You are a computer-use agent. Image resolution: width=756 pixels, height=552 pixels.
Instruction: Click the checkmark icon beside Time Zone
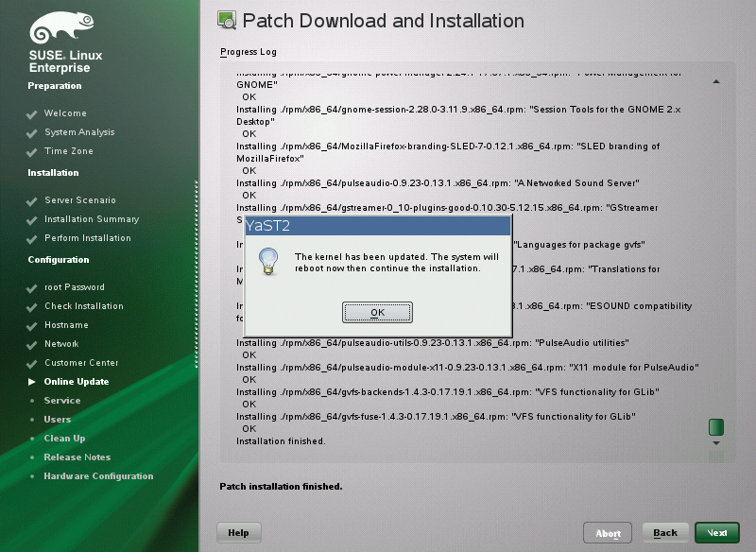pyautogui.click(x=32, y=151)
